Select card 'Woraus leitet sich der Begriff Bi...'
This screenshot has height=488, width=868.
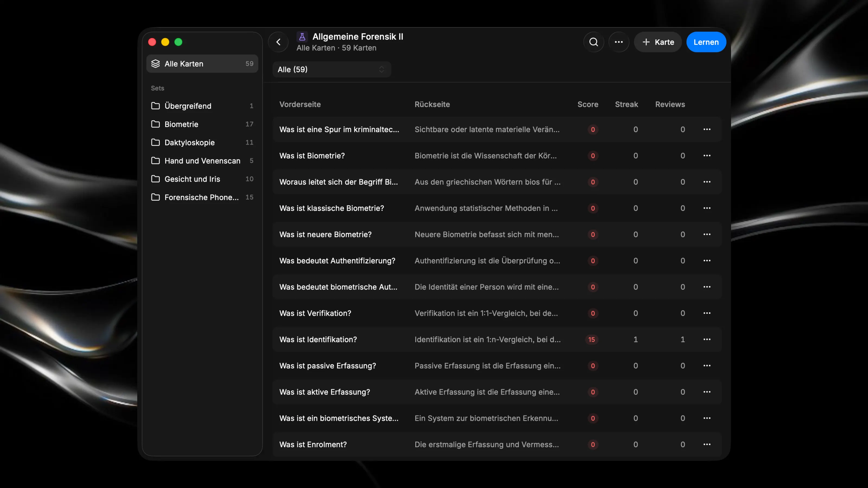coord(497,182)
